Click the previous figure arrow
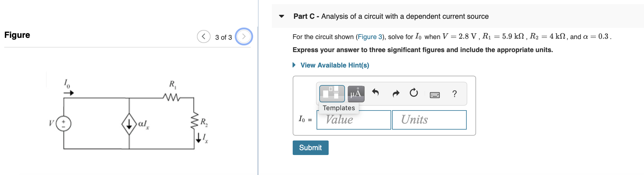The width and height of the screenshot is (644, 175). [204, 37]
